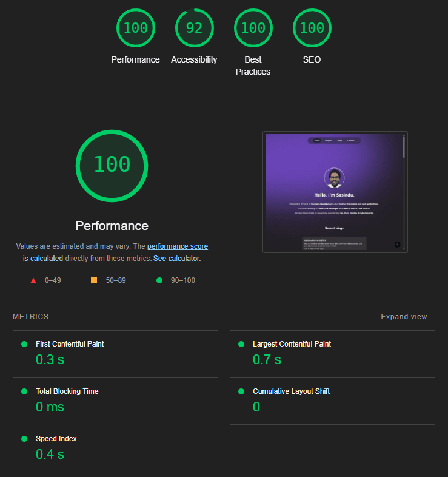Open the 'See calculator.' link
The height and width of the screenshot is (477, 448).
coord(177,259)
